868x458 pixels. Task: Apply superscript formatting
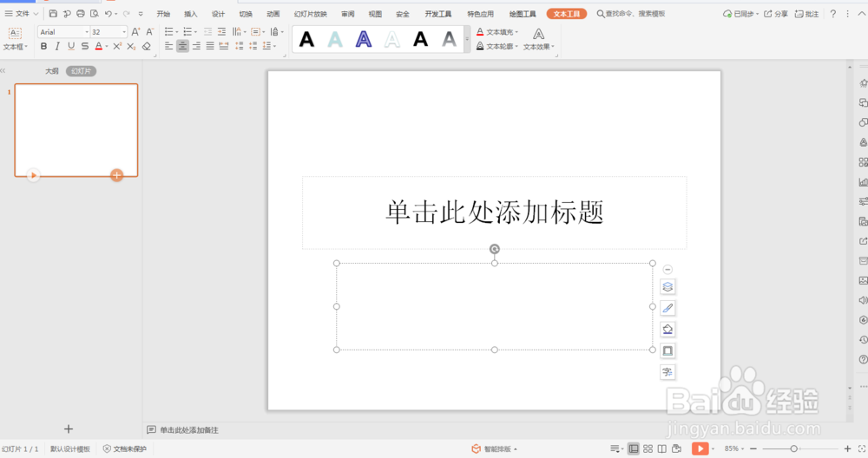coord(117,47)
